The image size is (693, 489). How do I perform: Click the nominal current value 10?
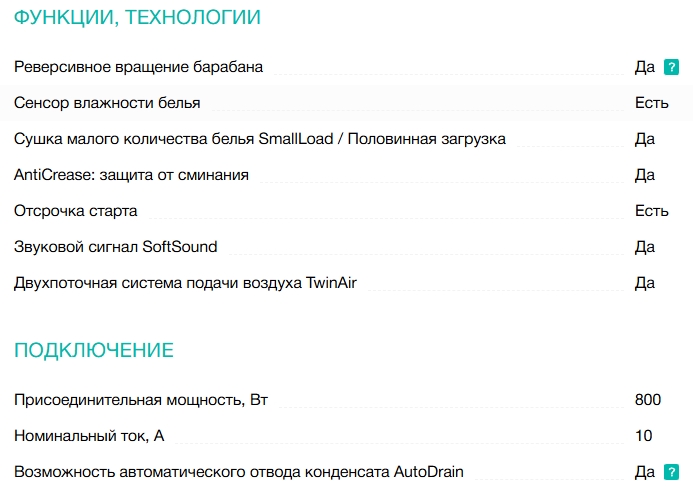pyautogui.click(x=644, y=436)
